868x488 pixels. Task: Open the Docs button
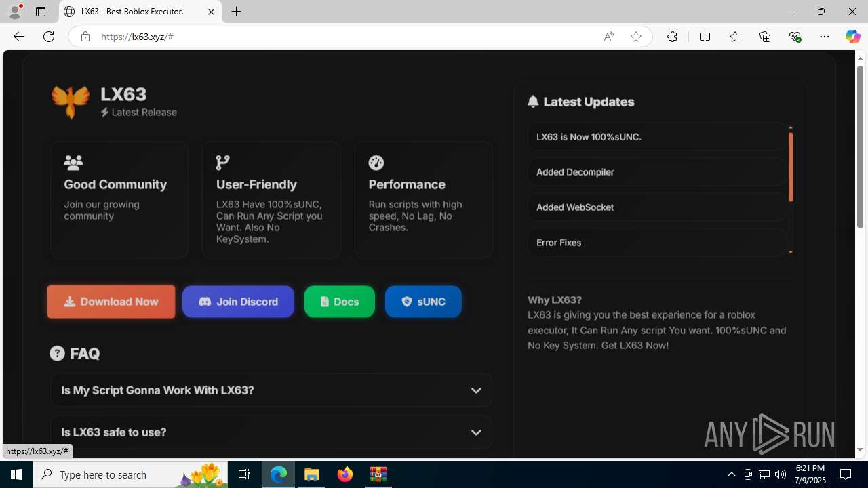[x=339, y=302]
